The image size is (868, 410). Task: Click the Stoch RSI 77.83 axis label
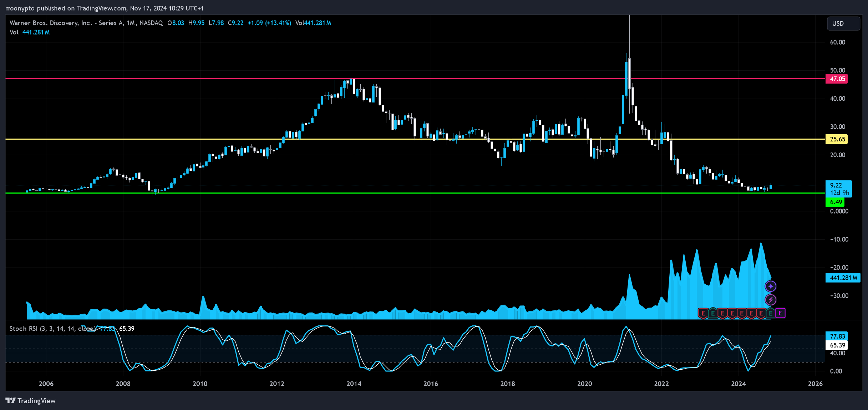point(837,336)
